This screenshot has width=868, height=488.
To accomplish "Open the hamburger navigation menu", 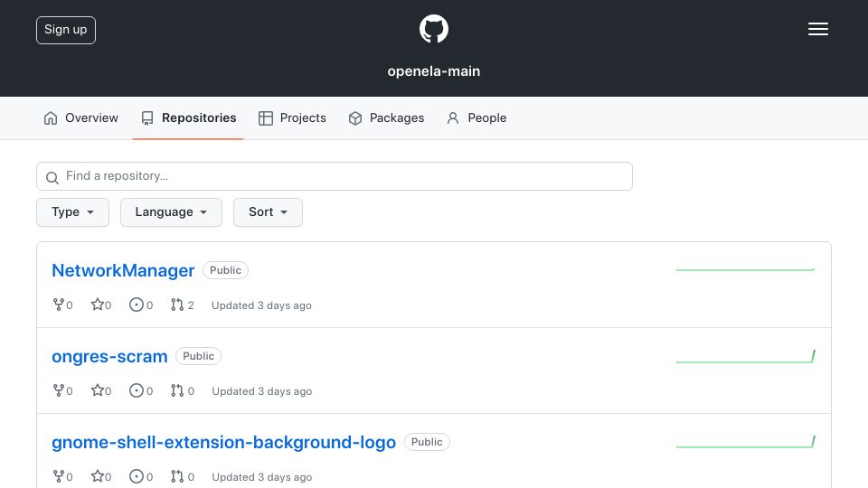I will [817, 29].
